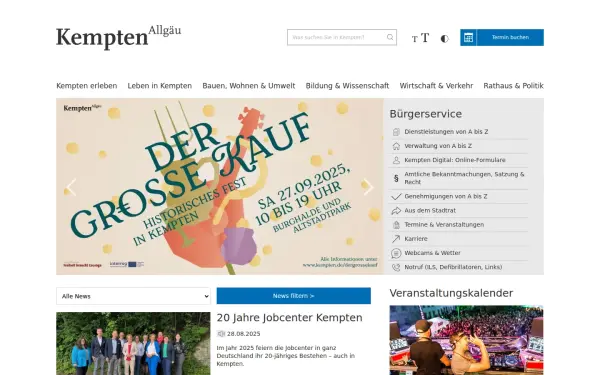Open Karriere link
600x375 pixels.
[416, 239]
